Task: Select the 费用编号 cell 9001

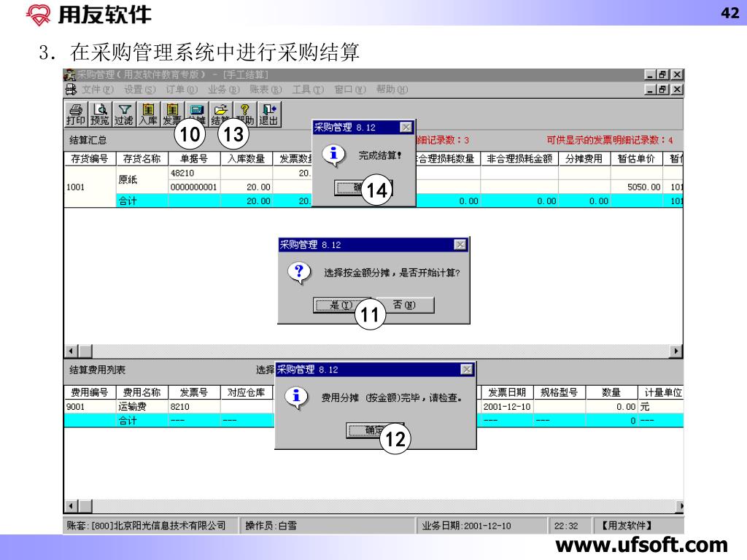Action: click(x=90, y=407)
